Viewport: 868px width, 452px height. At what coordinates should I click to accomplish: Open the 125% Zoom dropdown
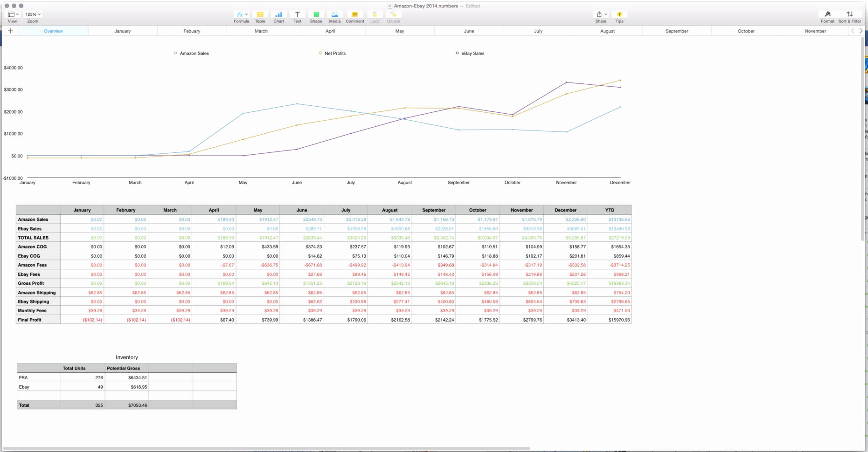tap(33, 14)
